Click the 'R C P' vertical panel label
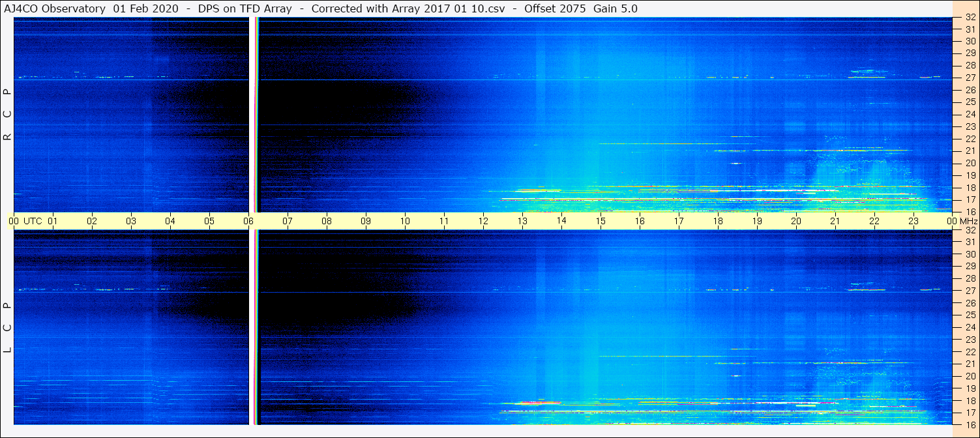The height and width of the screenshot is (438, 980). click(8, 115)
